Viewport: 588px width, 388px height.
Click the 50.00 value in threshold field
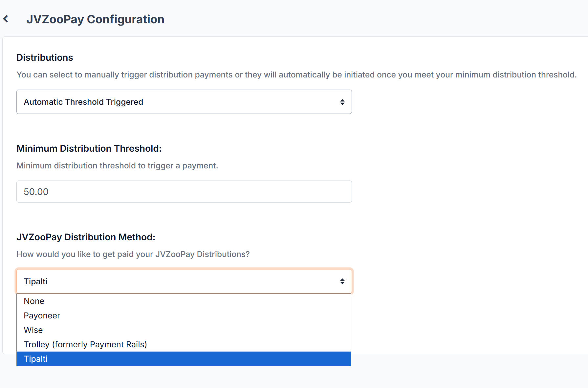pos(36,192)
